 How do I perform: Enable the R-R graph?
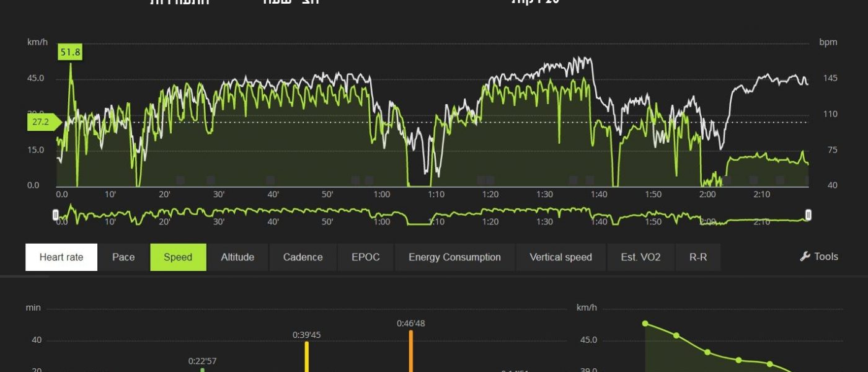pos(698,257)
